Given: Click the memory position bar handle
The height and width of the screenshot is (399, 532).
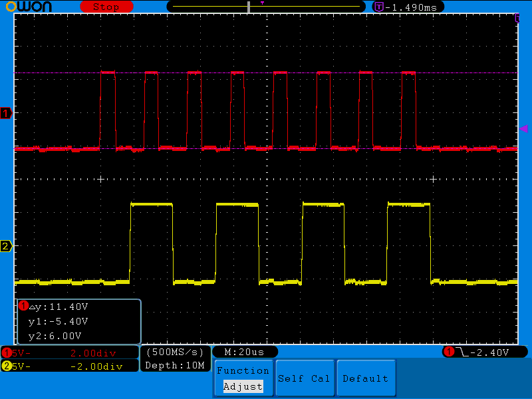Looking at the screenshot, I should pyautogui.click(x=249, y=7).
